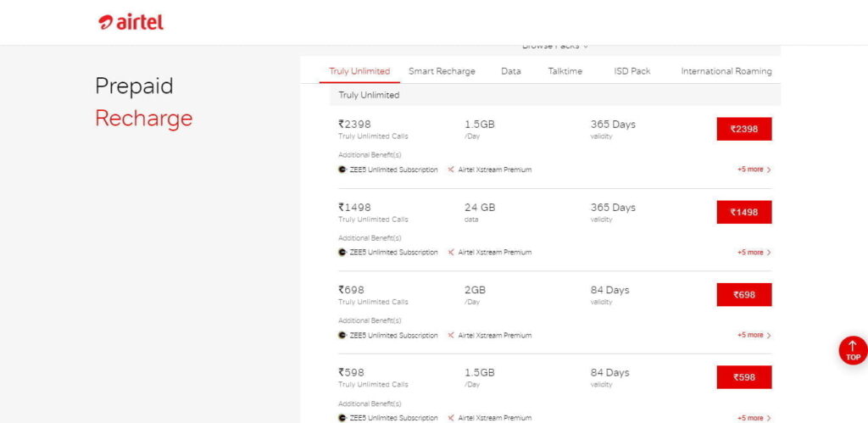Click the '₹598' price text on left
The width and height of the screenshot is (868, 423).
(x=352, y=373)
